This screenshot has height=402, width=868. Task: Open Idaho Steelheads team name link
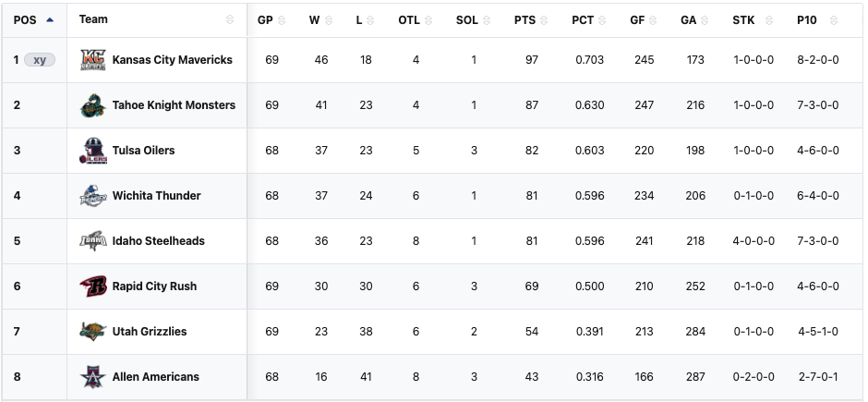click(x=159, y=241)
